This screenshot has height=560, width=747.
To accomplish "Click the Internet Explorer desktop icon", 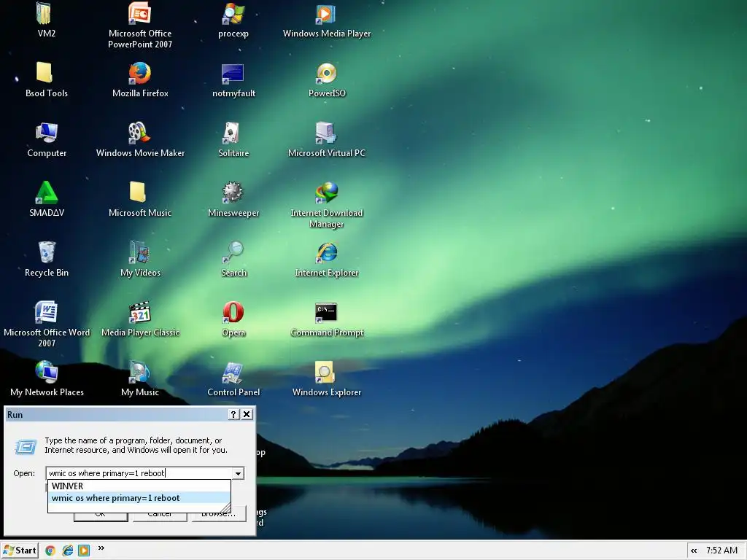I will coord(327,252).
